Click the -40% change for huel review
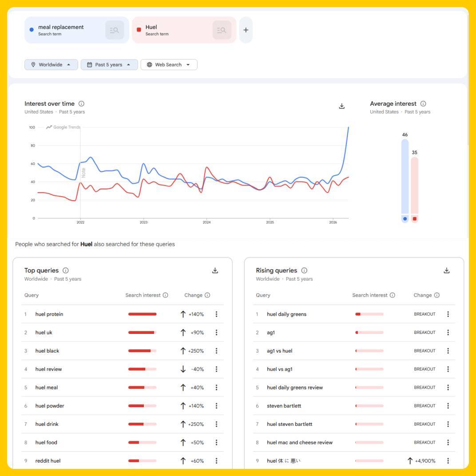The image size is (476, 476). (197, 369)
